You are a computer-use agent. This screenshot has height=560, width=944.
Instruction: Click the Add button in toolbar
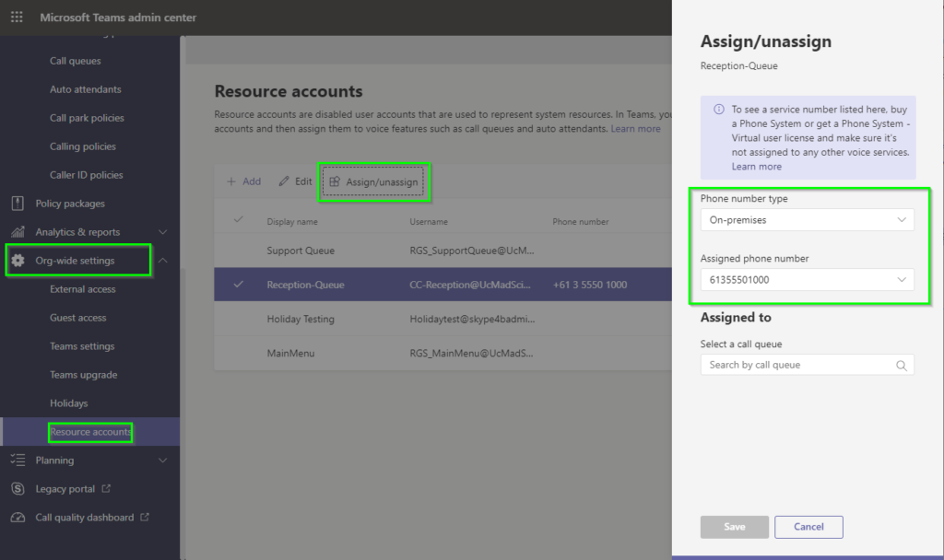click(x=243, y=181)
